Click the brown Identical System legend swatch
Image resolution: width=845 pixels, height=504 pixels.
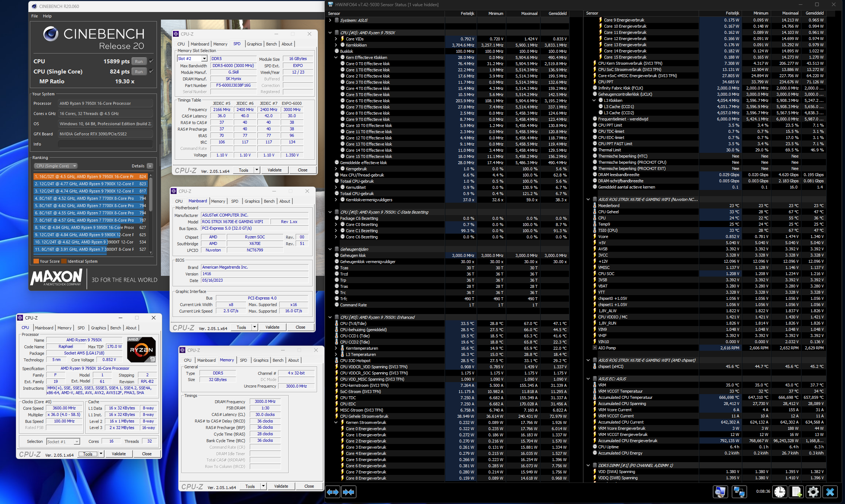click(x=64, y=261)
